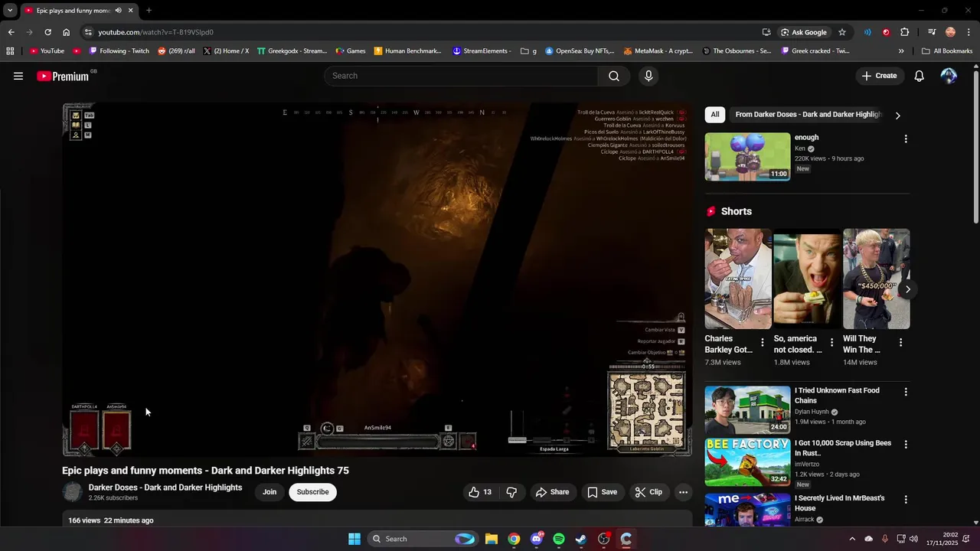Like the video with thumbs up
The width and height of the screenshot is (980, 551).
point(480,492)
